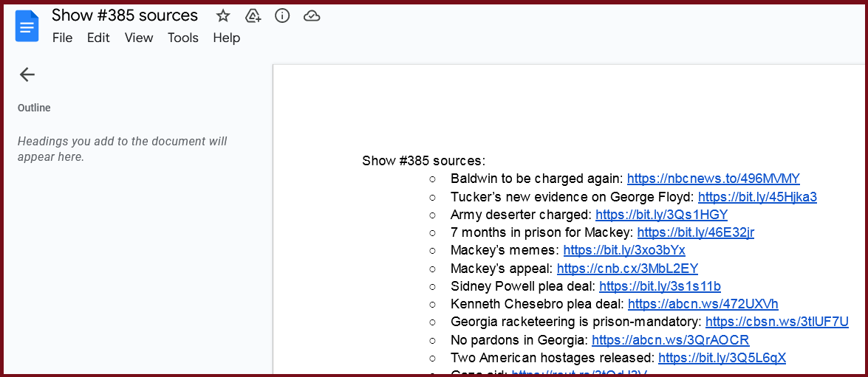Screen dimensions: 868x377
Task: Open the bit.ly/45Hjka3 link
Action: click(x=757, y=197)
